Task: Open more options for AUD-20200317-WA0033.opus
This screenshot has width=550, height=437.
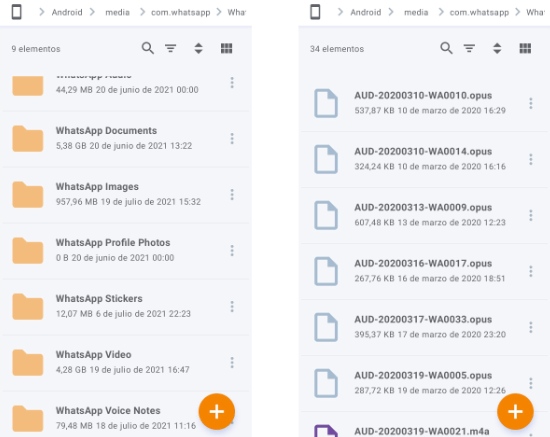Action: pos(531,327)
